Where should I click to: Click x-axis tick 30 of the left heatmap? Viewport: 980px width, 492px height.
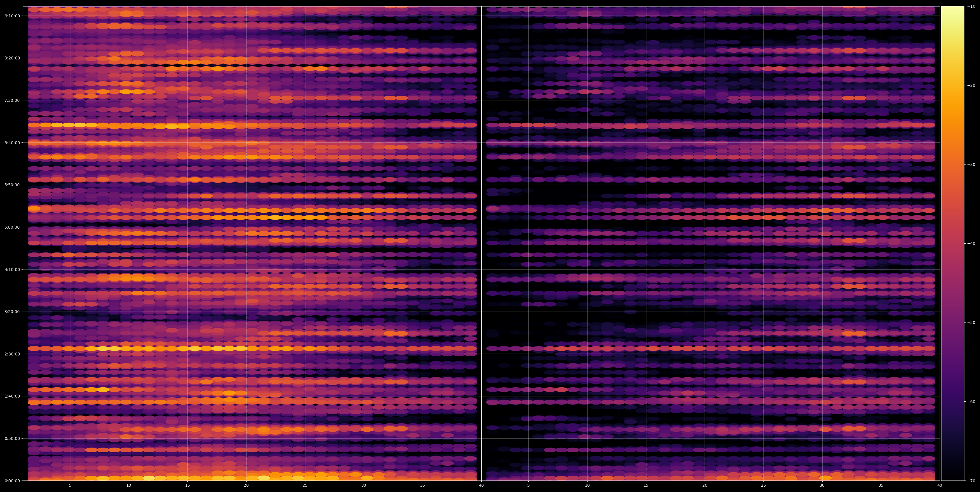coord(364,486)
